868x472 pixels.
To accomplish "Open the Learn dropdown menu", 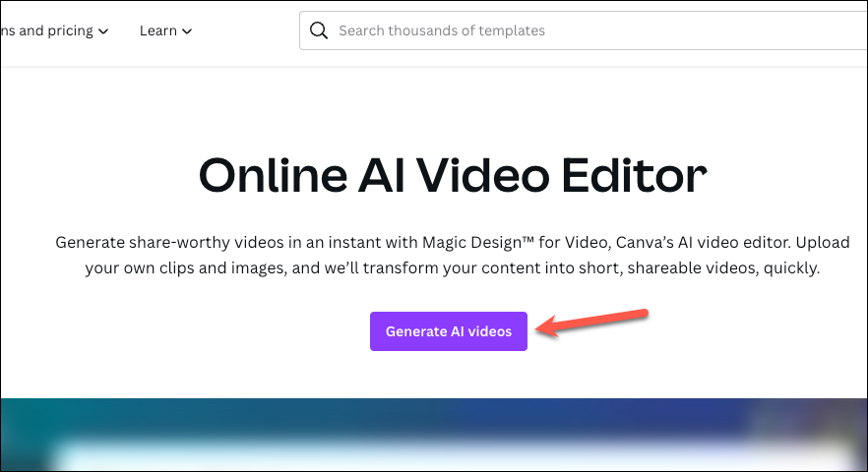I will pos(165,31).
